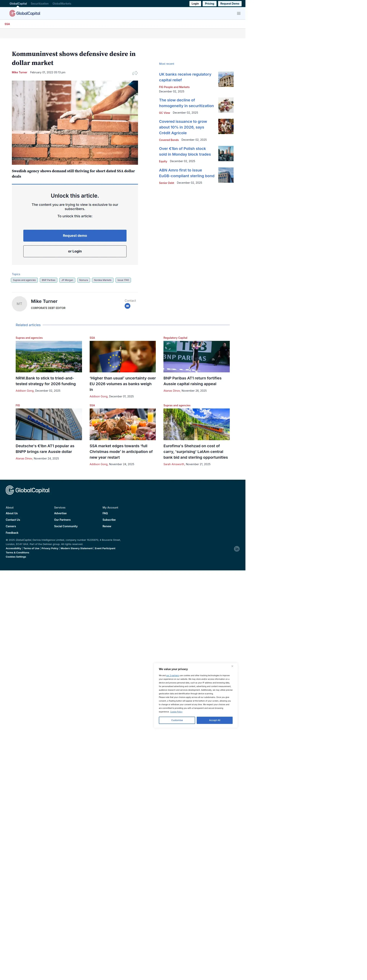Screen dimensions: 367x980
Task: Click the GlobalCapital header logo
Action: pyautogui.click(x=25, y=13)
